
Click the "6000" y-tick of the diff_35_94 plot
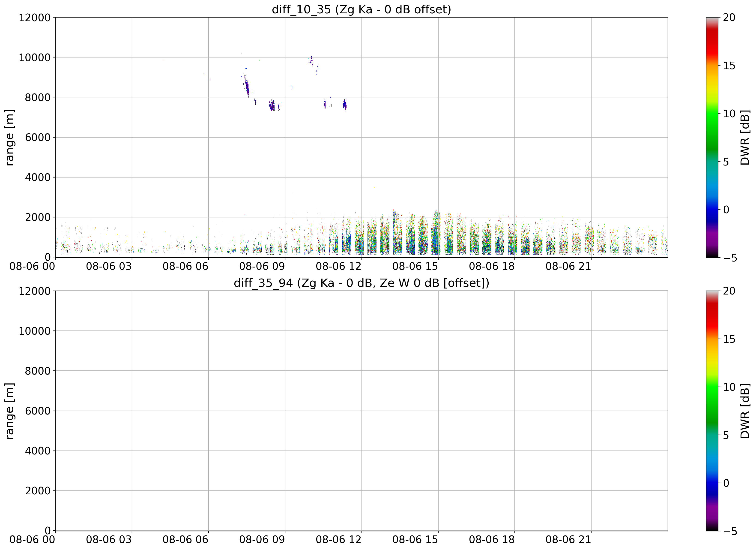click(x=38, y=411)
